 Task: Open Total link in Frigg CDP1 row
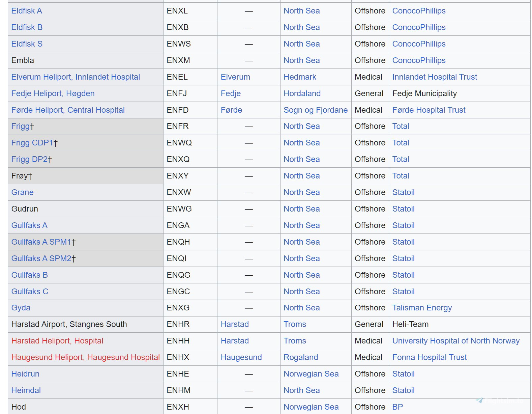click(x=401, y=143)
